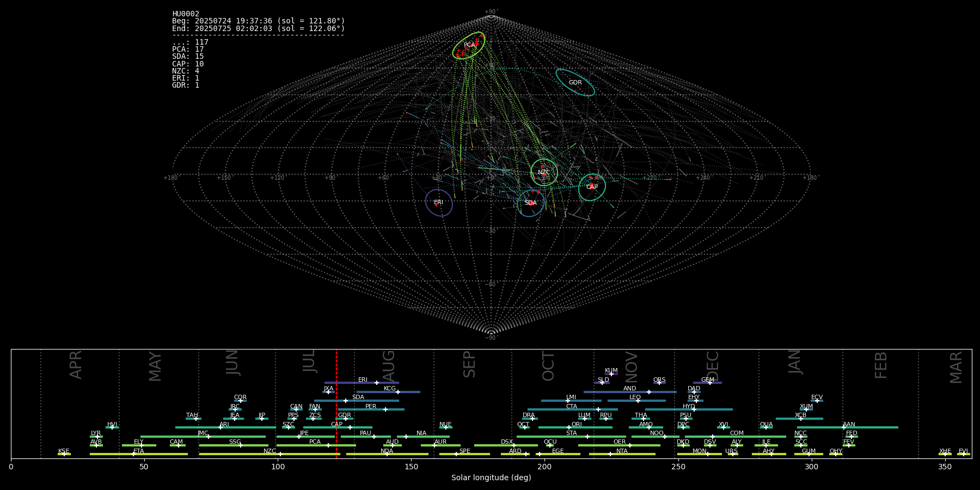Screen dimensions: 980x490
Task: Click the station code HU0002 header text
Action: [x=186, y=14]
